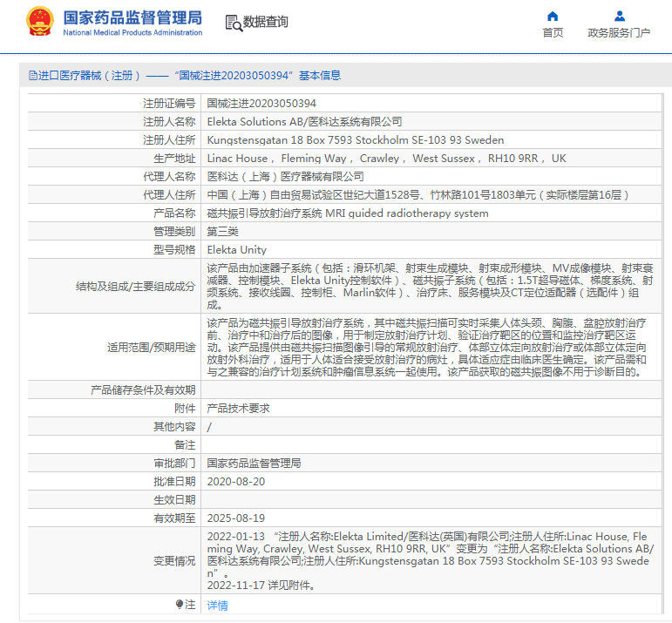Click the 结构及组成/主要组成成分 label
Viewport: 672px width, 623px height.
135,286
